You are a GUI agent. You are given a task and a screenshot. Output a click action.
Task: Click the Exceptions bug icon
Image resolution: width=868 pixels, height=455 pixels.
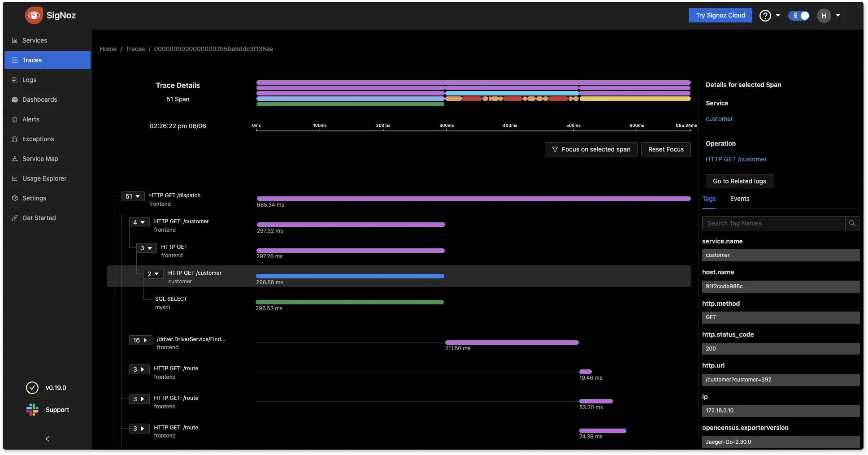pos(15,139)
